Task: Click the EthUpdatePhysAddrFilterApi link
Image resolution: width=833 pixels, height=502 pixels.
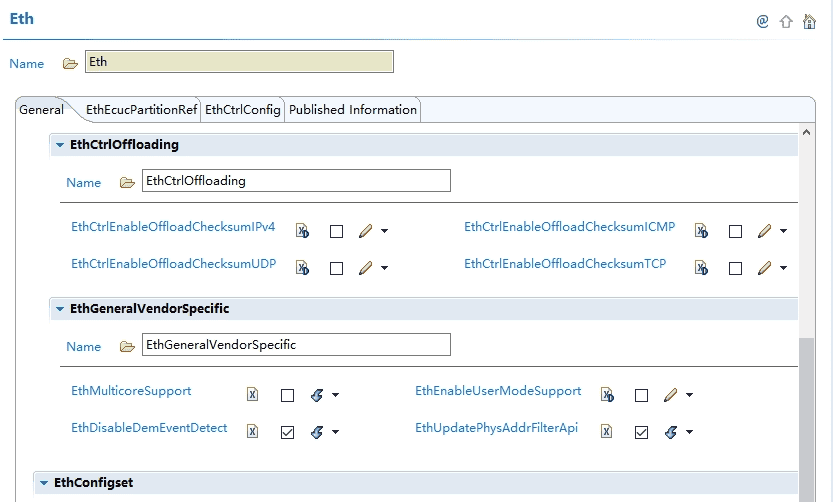Action: tap(496, 428)
